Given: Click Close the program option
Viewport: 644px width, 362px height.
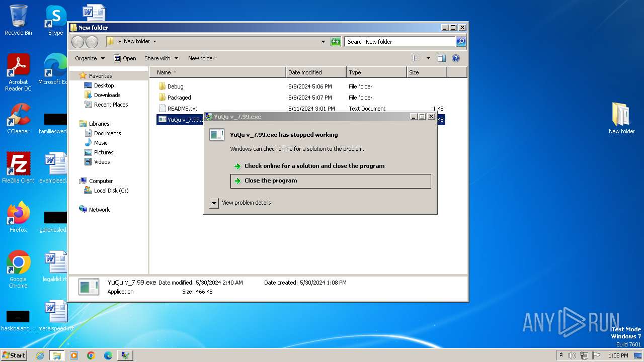Looking at the screenshot, I should click(331, 181).
